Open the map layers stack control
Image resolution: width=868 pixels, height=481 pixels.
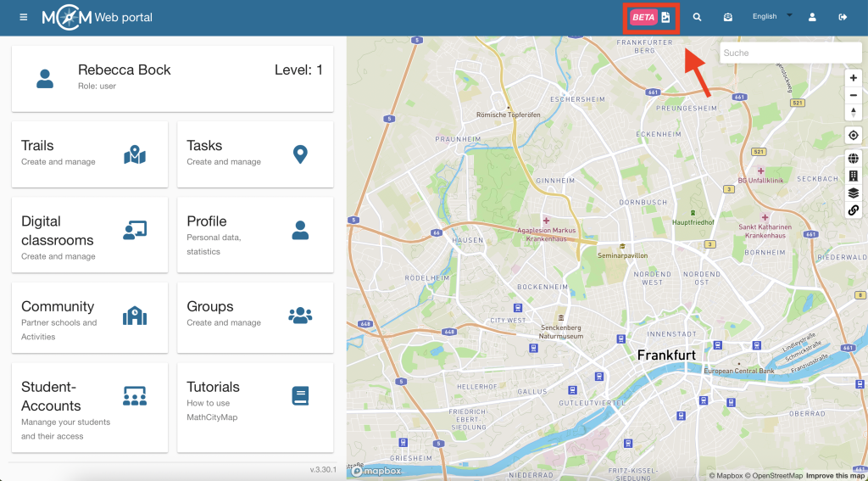click(x=853, y=193)
